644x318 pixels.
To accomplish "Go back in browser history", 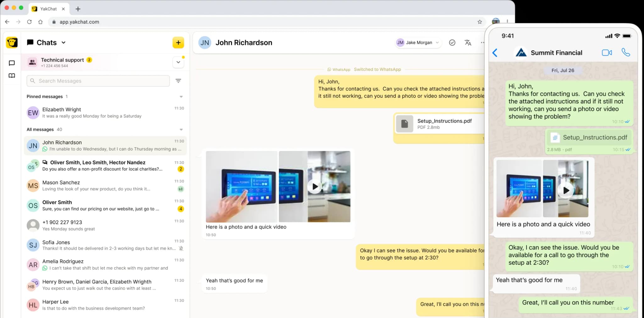I will pyautogui.click(x=7, y=22).
